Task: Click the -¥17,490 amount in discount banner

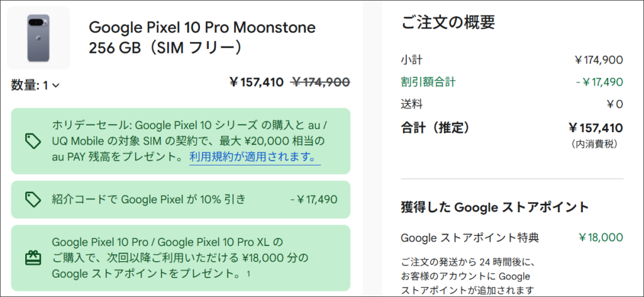Action: pos(313,199)
